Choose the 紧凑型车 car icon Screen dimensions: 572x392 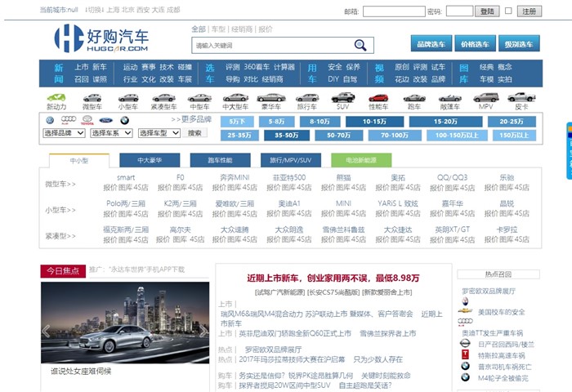coord(163,97)
